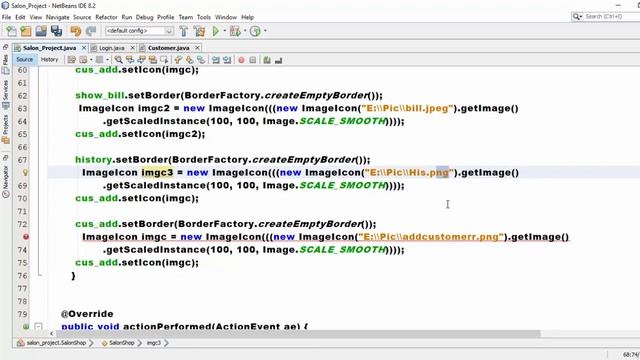Open the Tools menu
Screen dimensions: 640x360
pos(204,17)
